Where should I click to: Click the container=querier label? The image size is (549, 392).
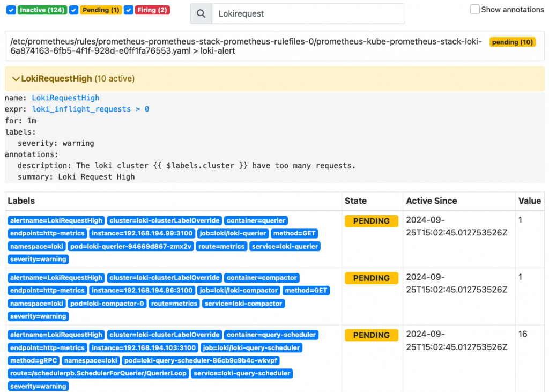click(256, 221)
